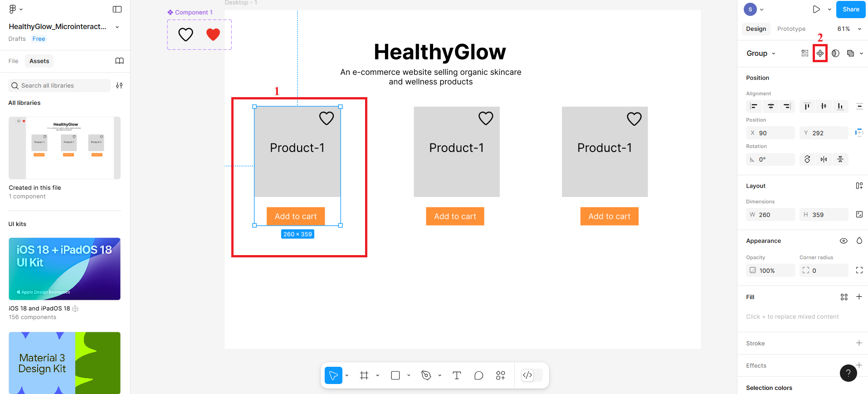The width and height of the screenshot is (868, 394).
Task: Toggle layer visibility eye in Appearance
Action: coord(844,241)
